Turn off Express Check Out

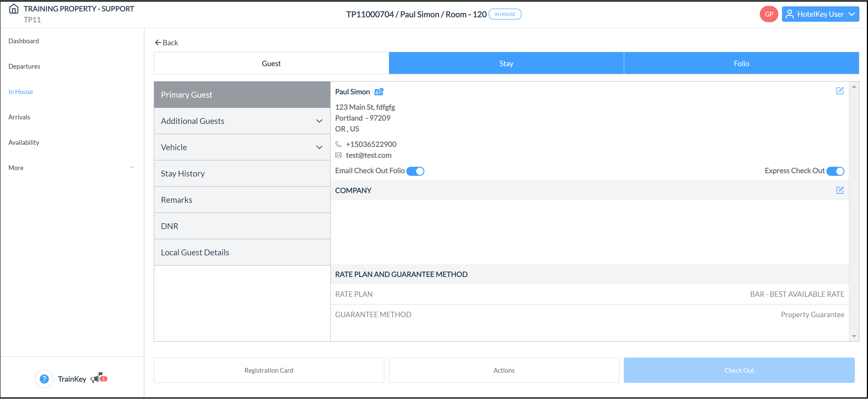click(x=835, y=171)
